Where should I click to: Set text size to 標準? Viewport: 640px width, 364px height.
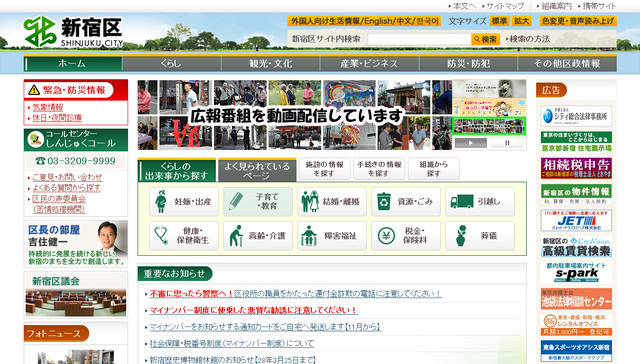(499, 21)
